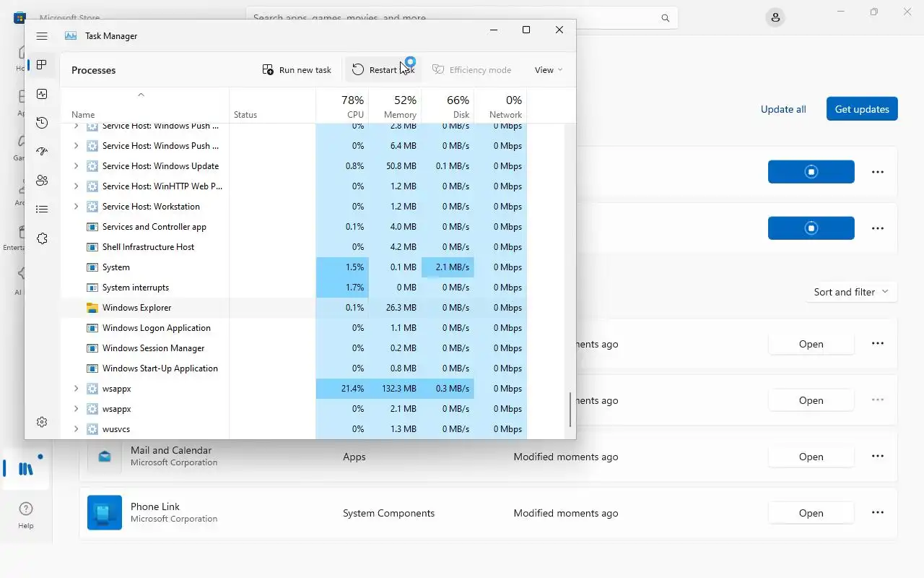Click Update all in Microsoft Store
Screen dimensions: 924x578
point(783,109)
